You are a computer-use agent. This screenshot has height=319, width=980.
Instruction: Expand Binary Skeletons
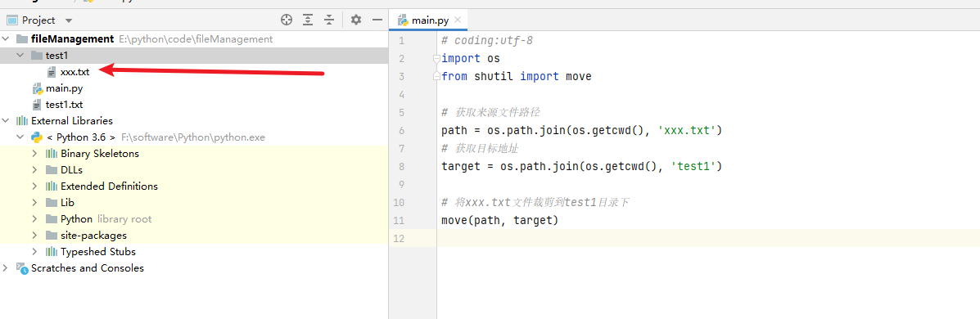click(35, 153)
